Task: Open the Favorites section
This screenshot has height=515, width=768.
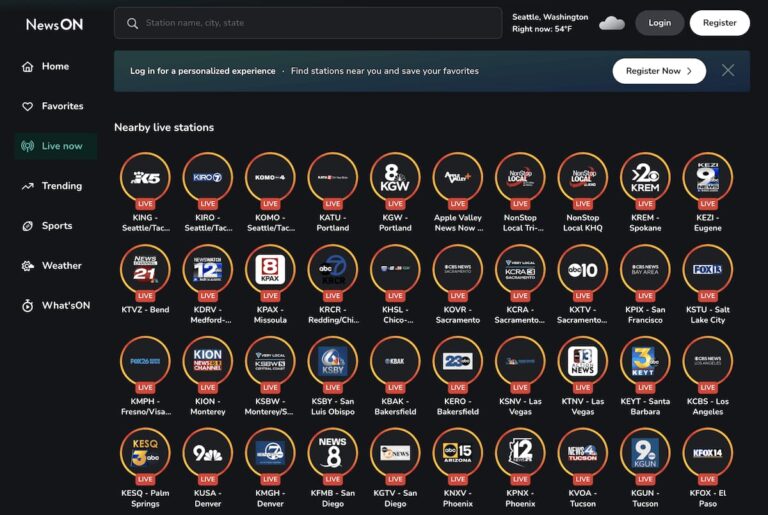Action: click(62, 106)
